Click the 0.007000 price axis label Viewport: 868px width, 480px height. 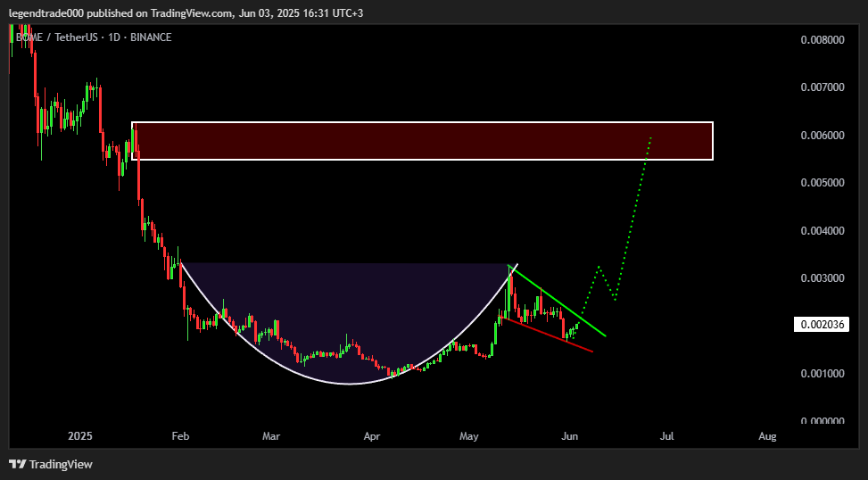coord(823,87)
